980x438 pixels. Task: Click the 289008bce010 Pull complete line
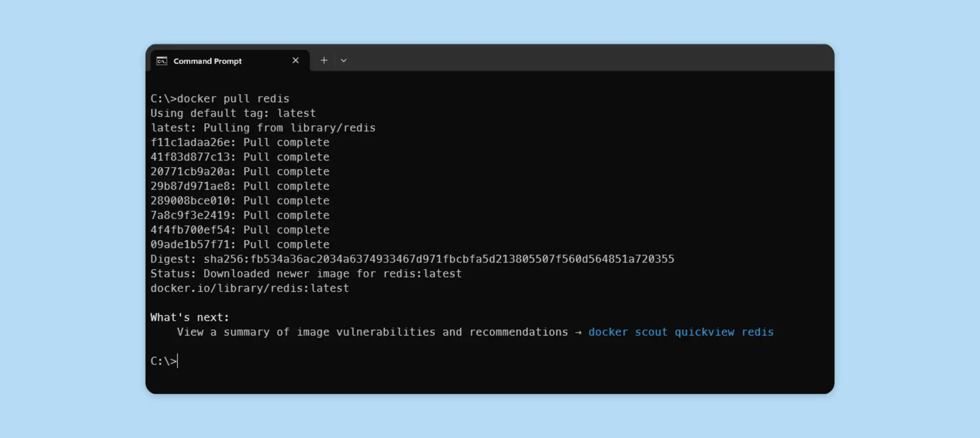pyautogui.click(x=240, y=201)
